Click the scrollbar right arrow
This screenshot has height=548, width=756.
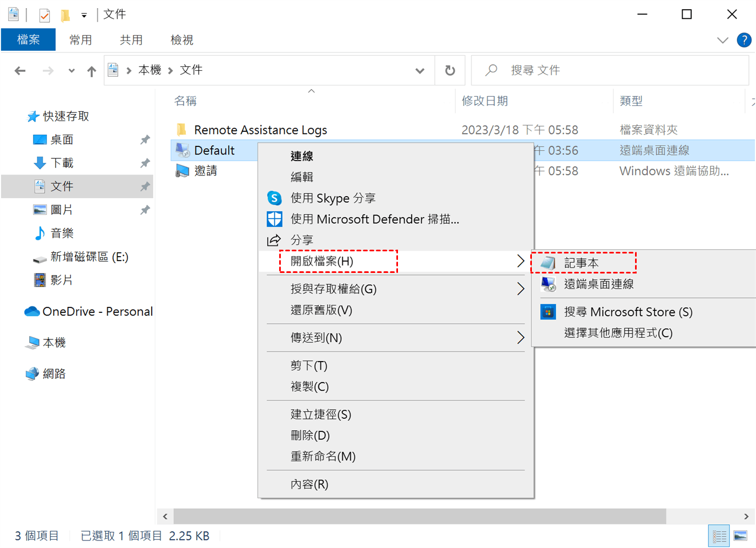coord(746,517)
